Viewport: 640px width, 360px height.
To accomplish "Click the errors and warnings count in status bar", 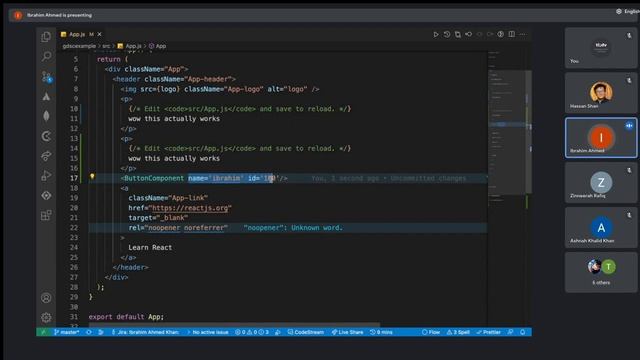I will [252, 332].
